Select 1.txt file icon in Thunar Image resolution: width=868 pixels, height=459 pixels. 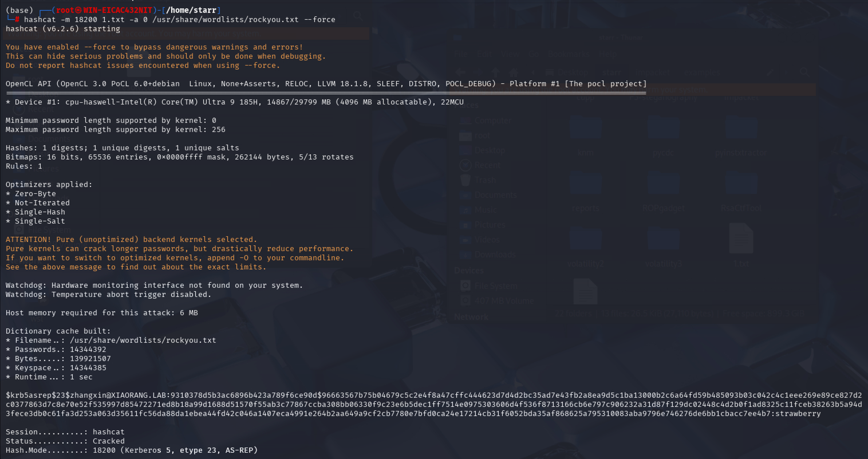(x=741, y=239)
